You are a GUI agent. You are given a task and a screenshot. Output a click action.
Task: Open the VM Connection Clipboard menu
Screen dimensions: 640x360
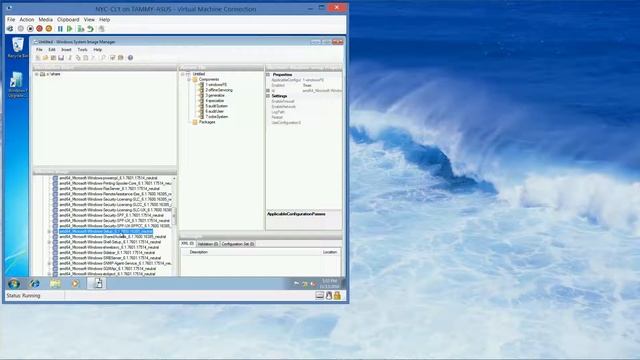(68, 20)
